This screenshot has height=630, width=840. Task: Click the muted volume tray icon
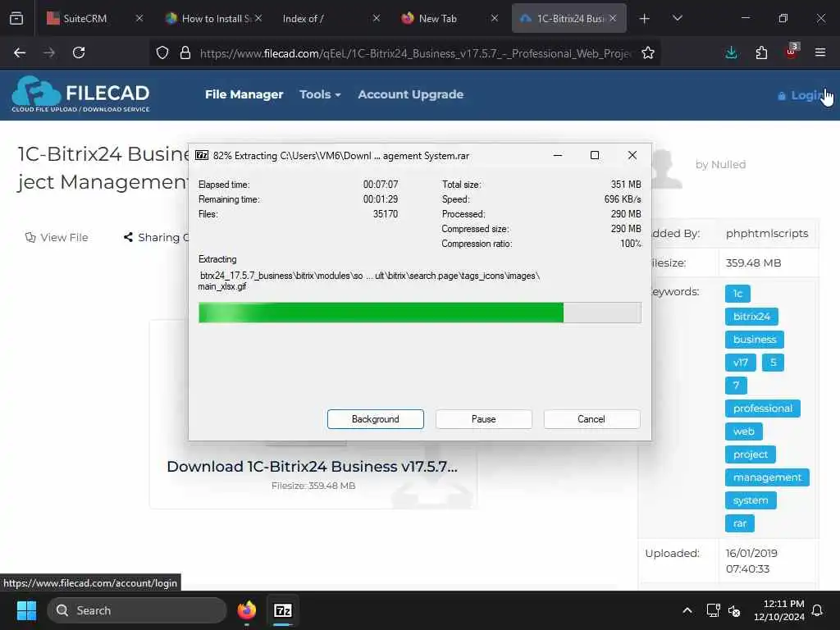pos(734,610)
